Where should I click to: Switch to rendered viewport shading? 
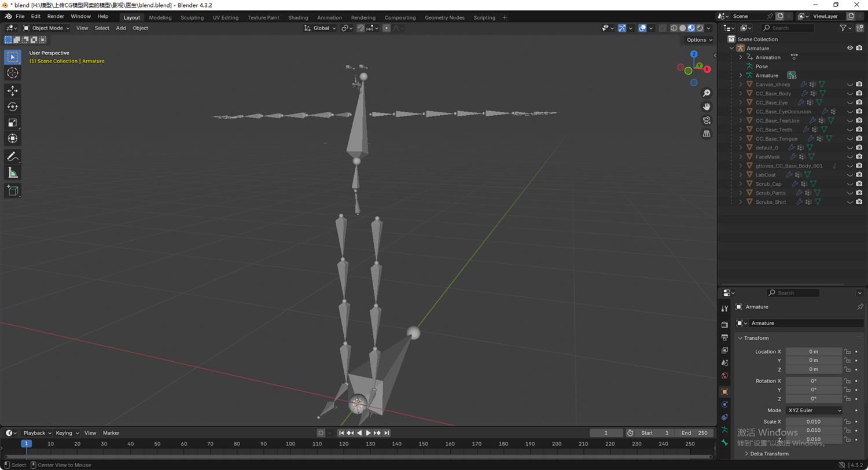[x=700, y=28]
